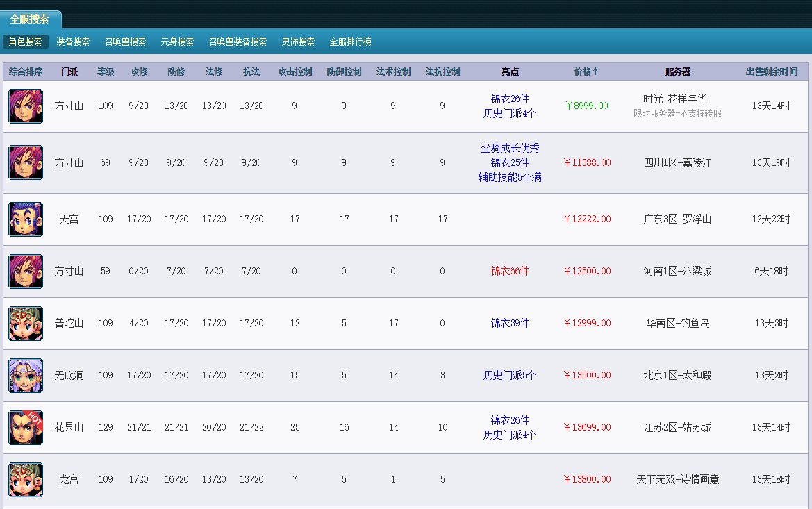Open the 召唤兽搜索 tab
This screenshot has width=812, height=509.
pyautogui.click(x=125, y=42)
